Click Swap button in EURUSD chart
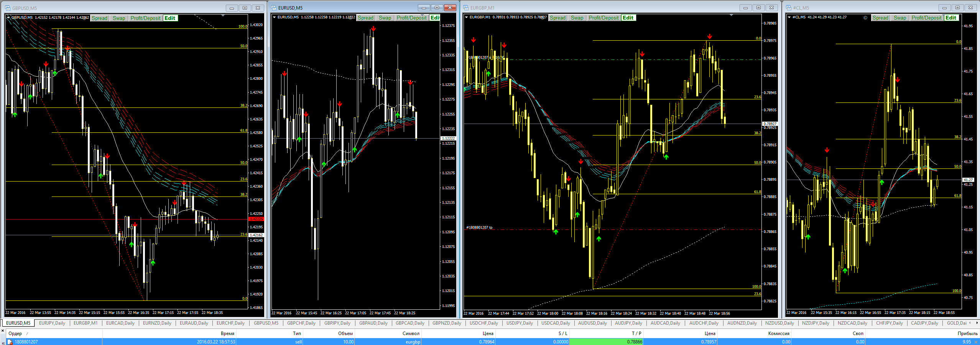Viewport: 980px width, 345px height. [x=385, y=18]
